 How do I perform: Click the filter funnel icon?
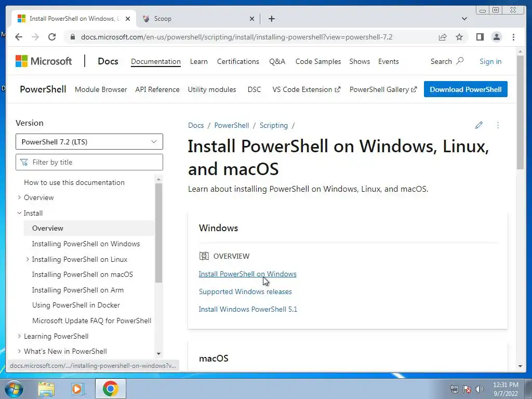click(x=24, y=162)
